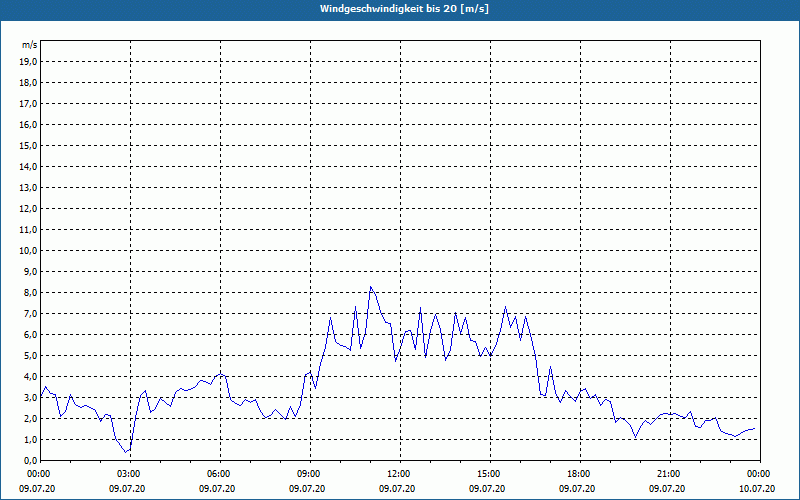Click the '09.07.20' date under 06:00
Image resolution: width=800 pixels, height=500 pixels.
(217, 489)
